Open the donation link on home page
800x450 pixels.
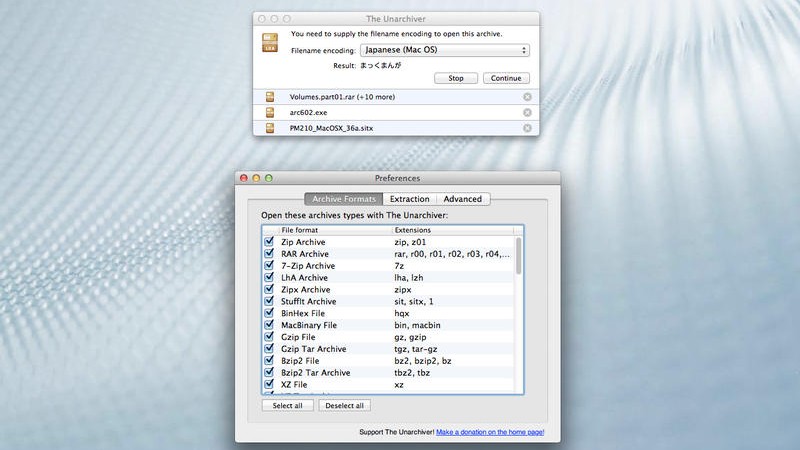coord(490,432)
